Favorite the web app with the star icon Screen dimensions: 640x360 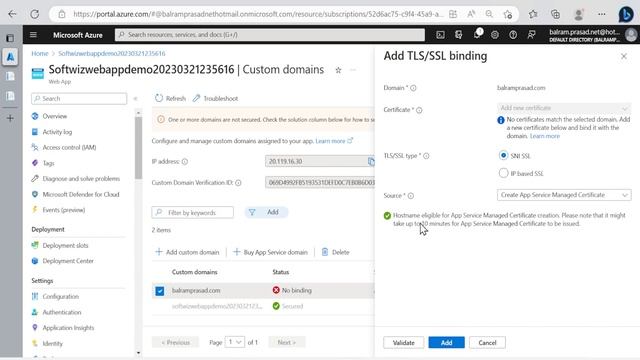coord(338,70)
